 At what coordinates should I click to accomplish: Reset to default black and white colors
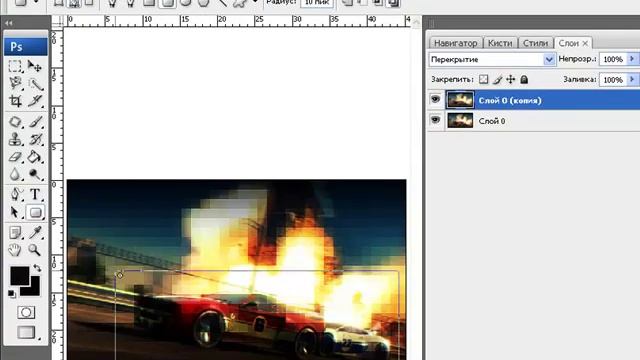12,293
